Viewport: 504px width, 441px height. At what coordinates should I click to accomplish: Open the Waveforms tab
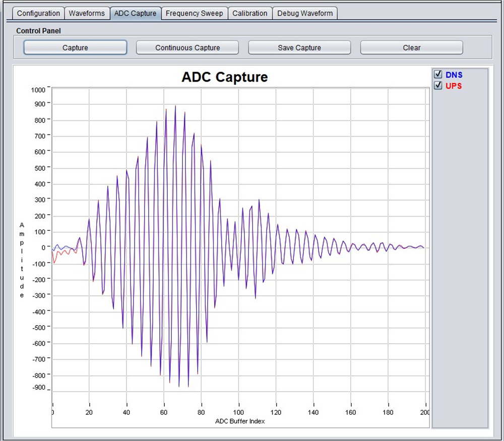(x=87, y=13)
